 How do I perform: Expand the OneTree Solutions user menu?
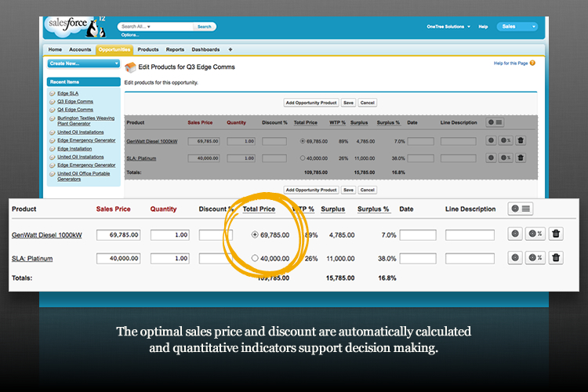click(448, 27)
